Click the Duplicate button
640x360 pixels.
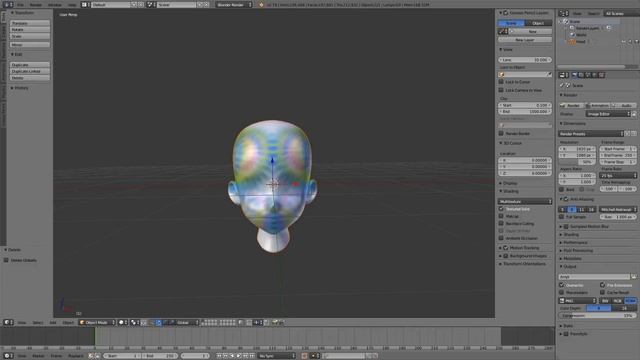point(30,65)
